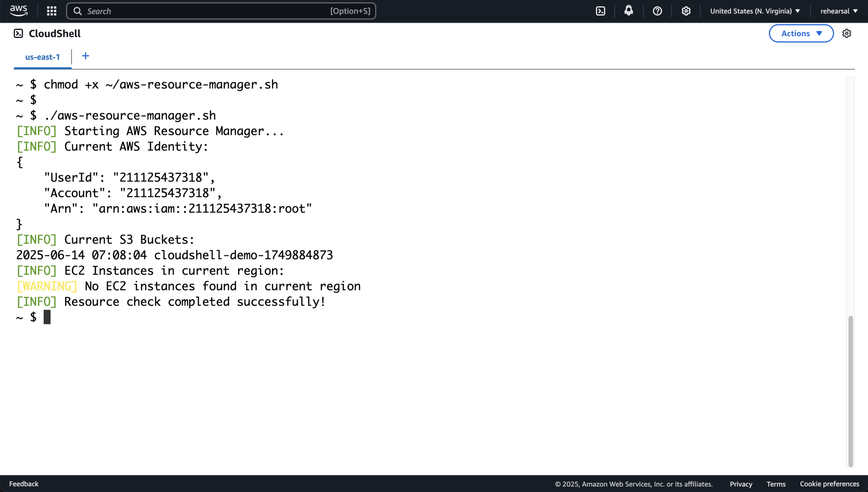Screen dimensions: 868x492
Task: Open the Feedback link in footer
Action: pyautogui.click(x=24, y=484)
